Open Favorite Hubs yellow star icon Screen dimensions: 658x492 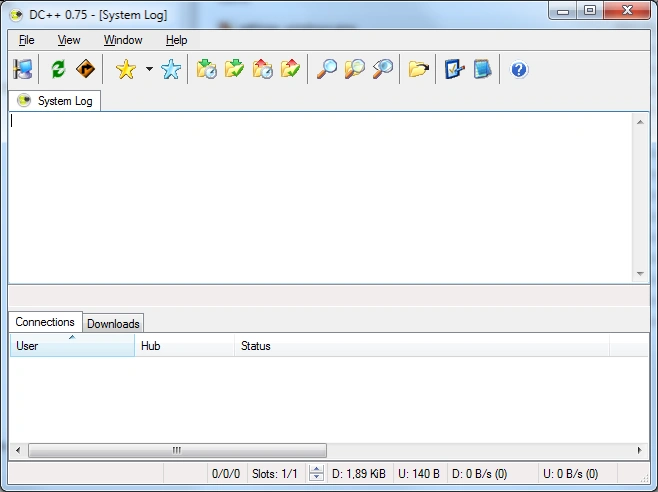point(126,69)
